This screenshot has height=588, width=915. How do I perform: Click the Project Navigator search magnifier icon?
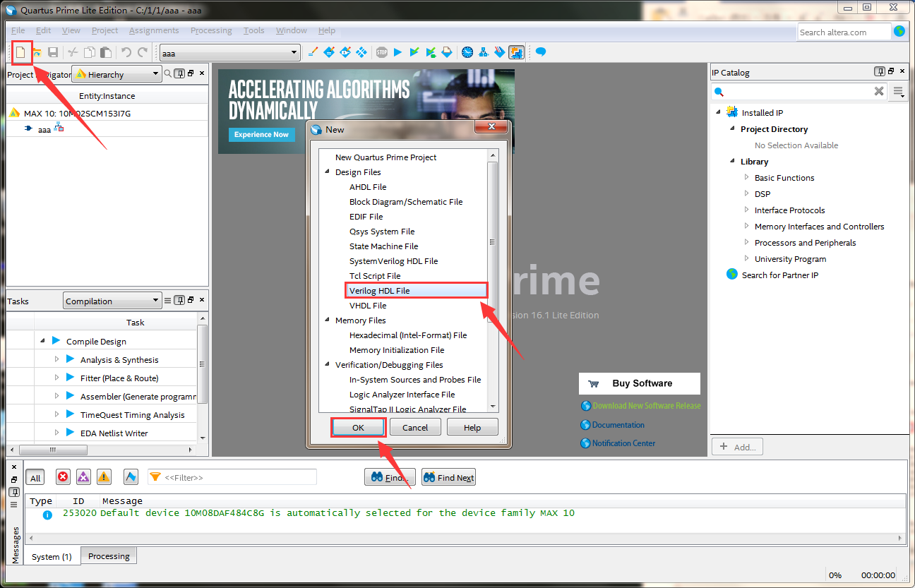pyautogui.click(x=168, y=73)
